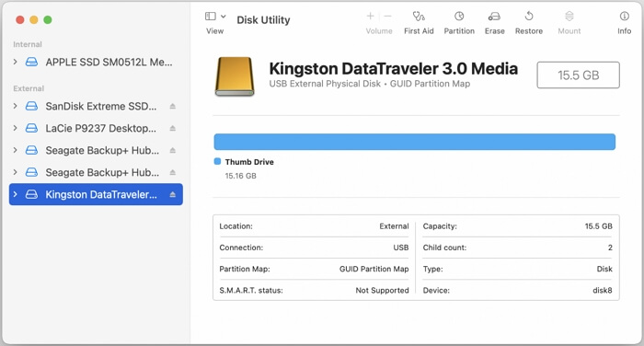Click the blue Thumb Drive color swatch

217,161
